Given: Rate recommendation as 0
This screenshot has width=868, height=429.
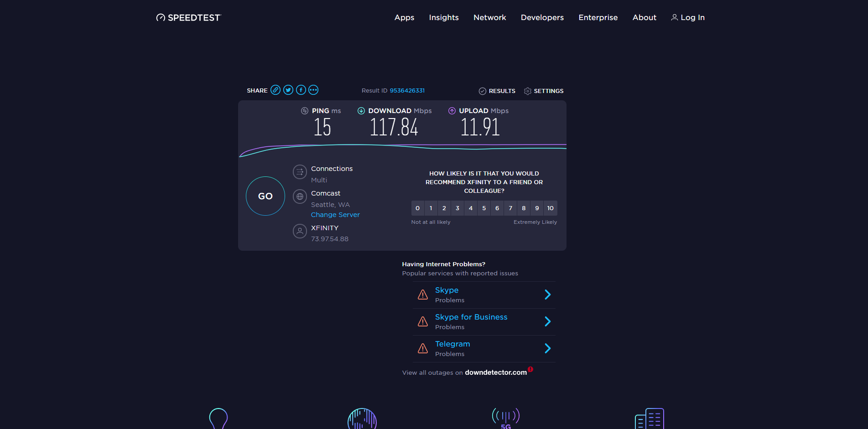Looking at the screenshot, I should pos(417,208).
